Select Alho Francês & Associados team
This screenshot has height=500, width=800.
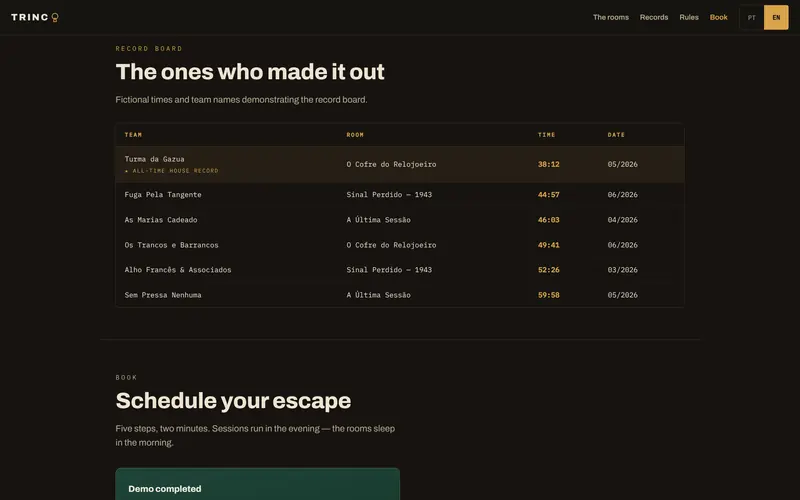[x=178, y=270]
